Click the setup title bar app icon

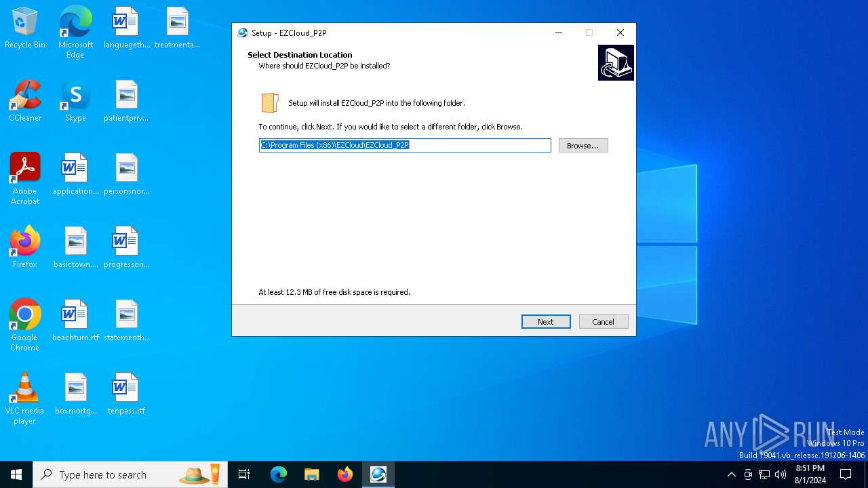pos(243,33)
